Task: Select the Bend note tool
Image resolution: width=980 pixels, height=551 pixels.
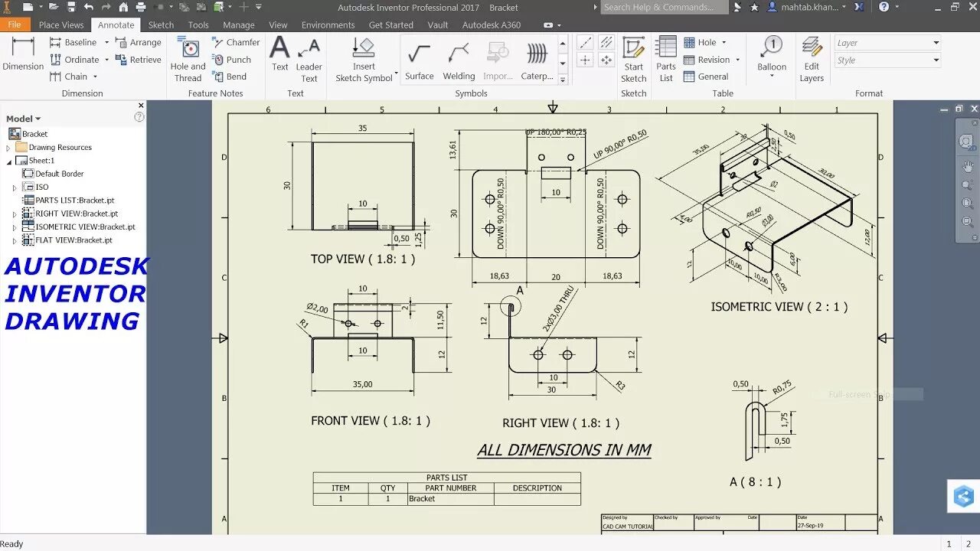Action: point(229,77)
